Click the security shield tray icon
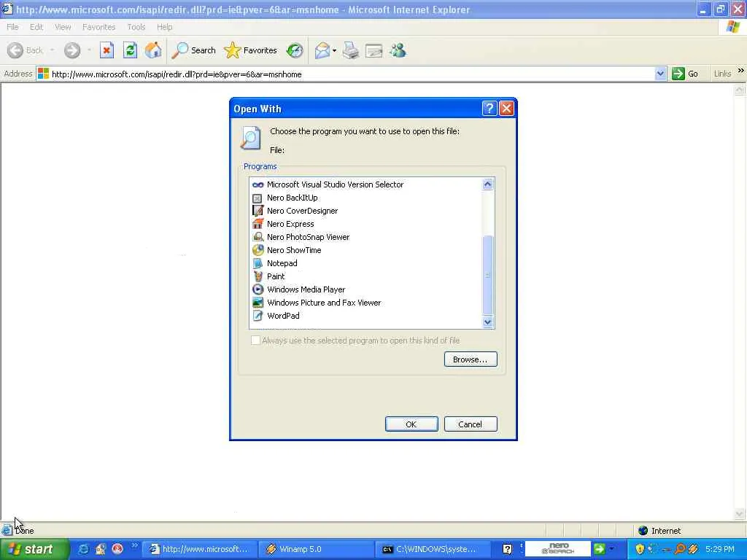The height and width of the screenshot is (560, 747). [x=640, y=549]
